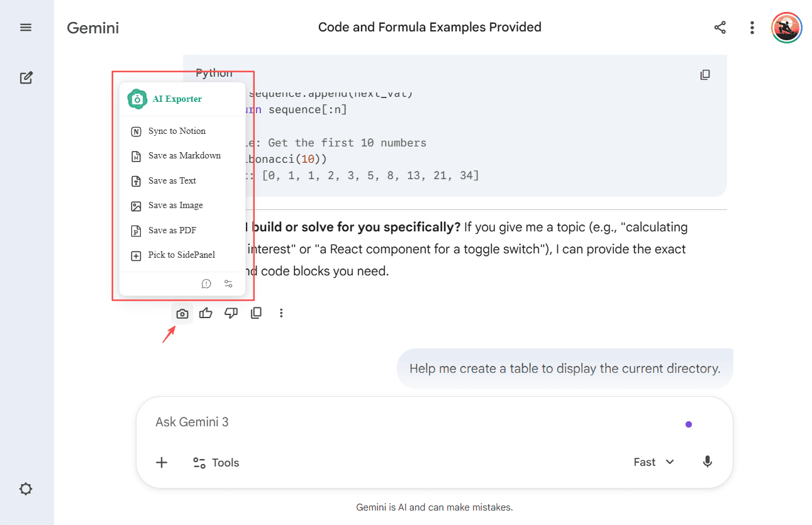This screenshot has height=525, width=812.
Task: Open the sidebar hamburger menu
Action: 26,27
